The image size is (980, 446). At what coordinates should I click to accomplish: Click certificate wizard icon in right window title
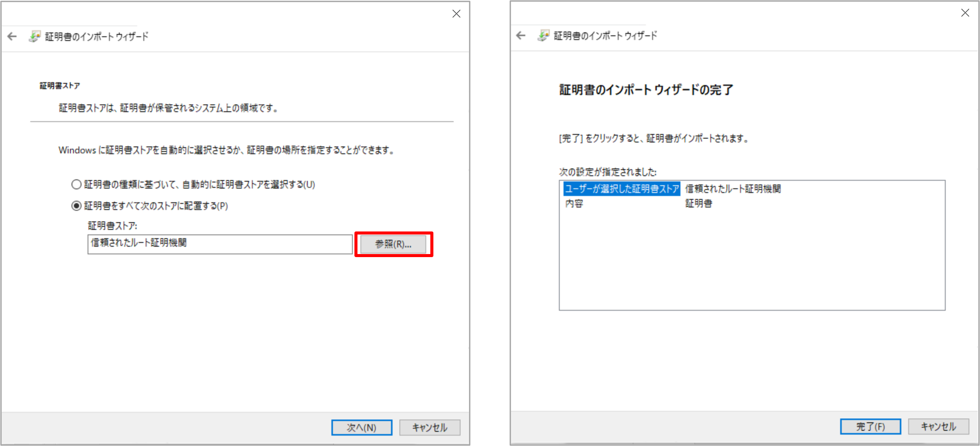pyautogui.click(x=543, y=36)
